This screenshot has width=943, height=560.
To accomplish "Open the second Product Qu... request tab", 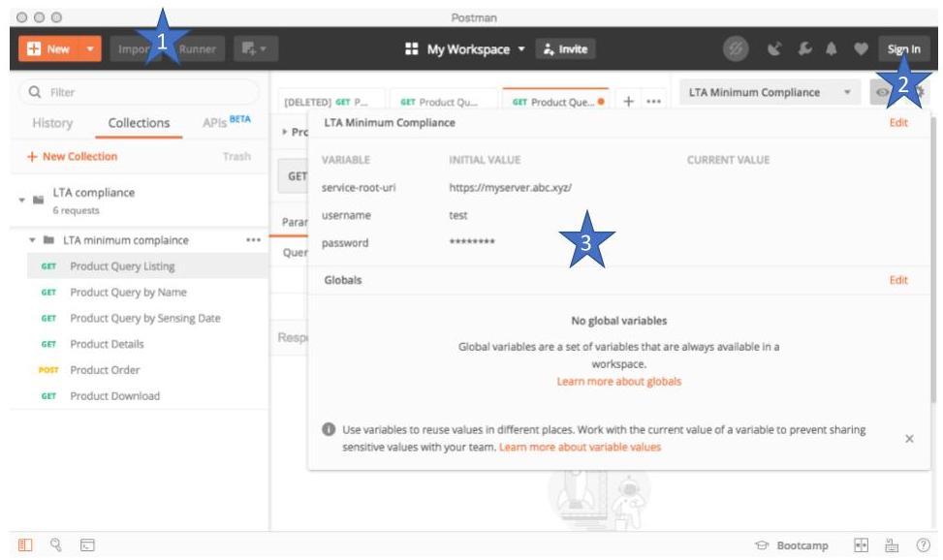I will 444,102.
